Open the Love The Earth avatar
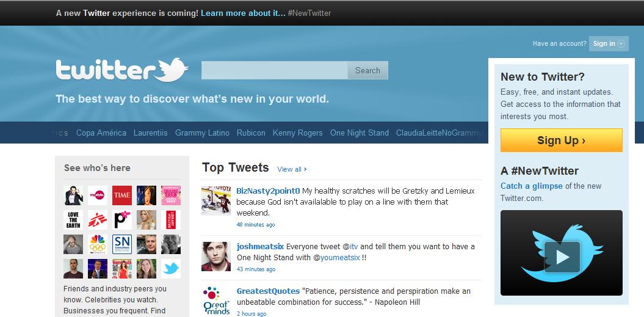The width and height of the screenshot is (644, 317). (x=73, y=219)
